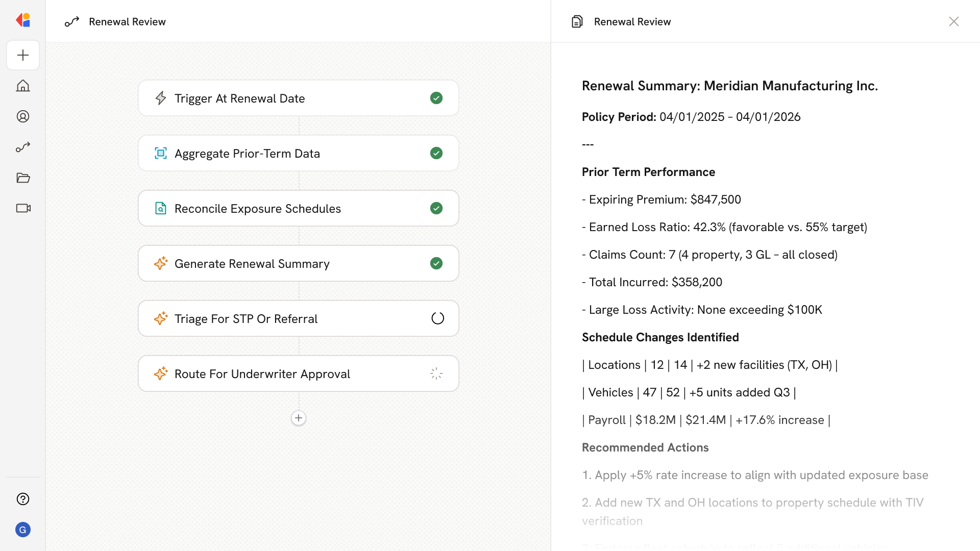
Task: Add a new step below the workflow
Action: coord(299,418)
